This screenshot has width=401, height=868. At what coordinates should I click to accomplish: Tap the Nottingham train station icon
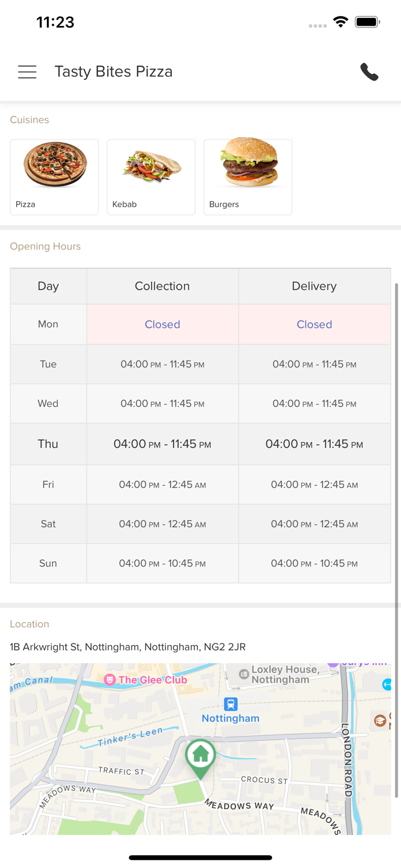(230, 704)
